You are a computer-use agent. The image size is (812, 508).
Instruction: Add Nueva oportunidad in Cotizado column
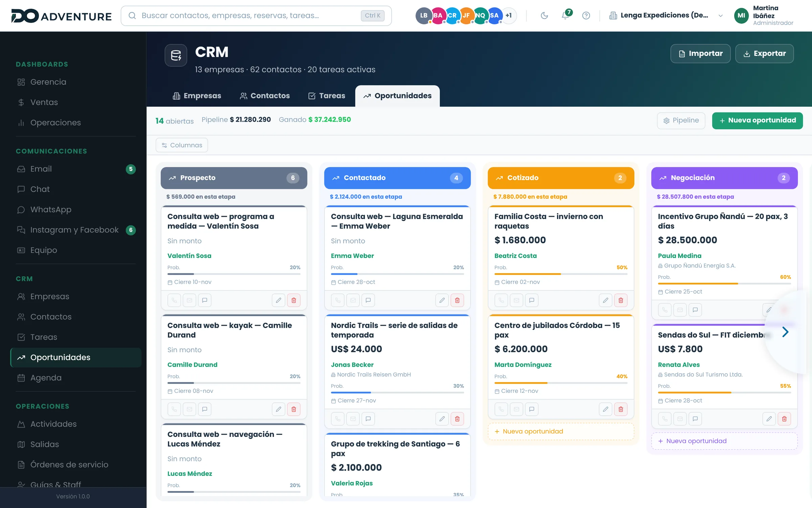pos(561,431)
